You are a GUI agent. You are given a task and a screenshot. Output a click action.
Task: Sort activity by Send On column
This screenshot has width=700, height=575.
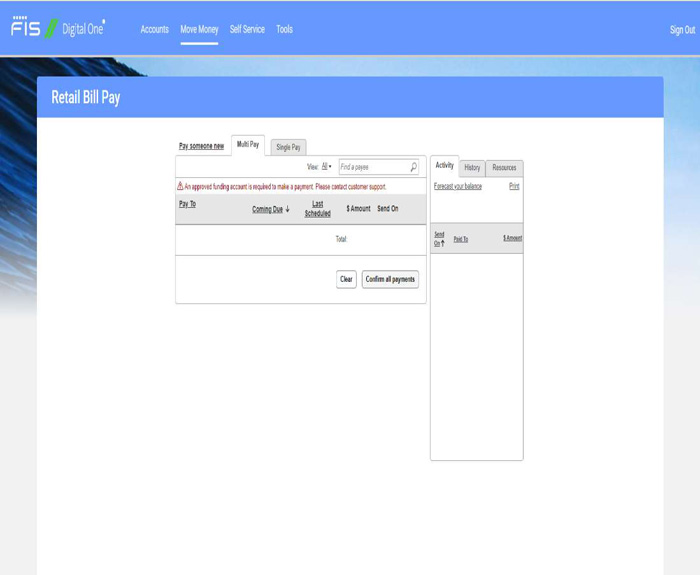pyautogui.click(x=439, y=239)
